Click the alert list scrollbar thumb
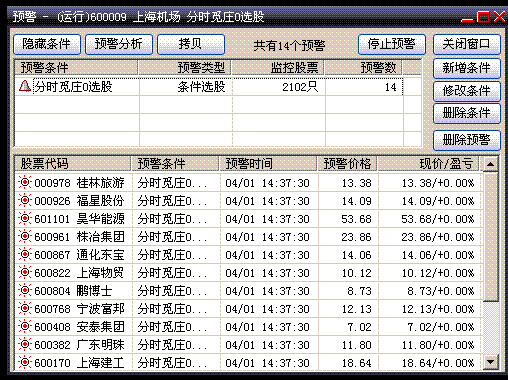508x380 pixels. [490, 236]
